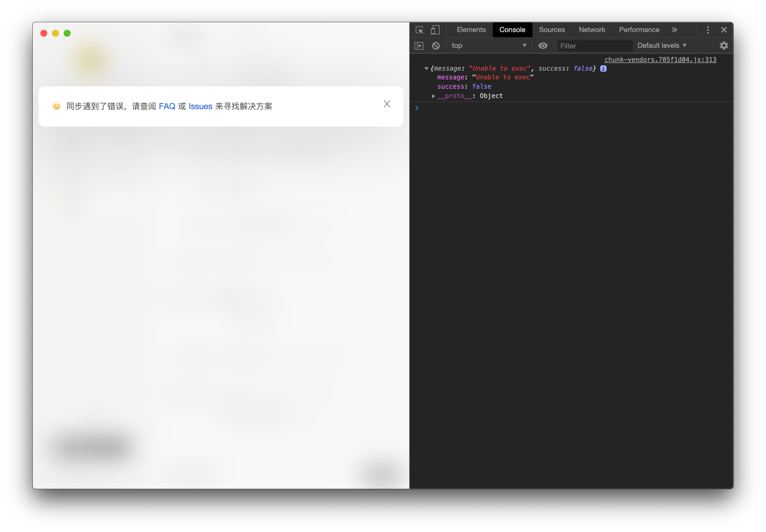This screenshot has height=532, width=766.
Task: Open the Issues link
Action: coord(200,106)
